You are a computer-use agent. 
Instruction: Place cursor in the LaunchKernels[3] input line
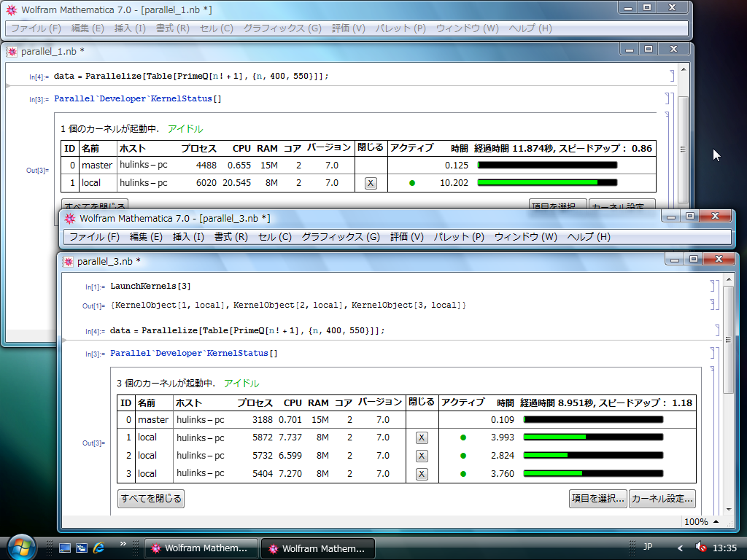click(150, 286)
